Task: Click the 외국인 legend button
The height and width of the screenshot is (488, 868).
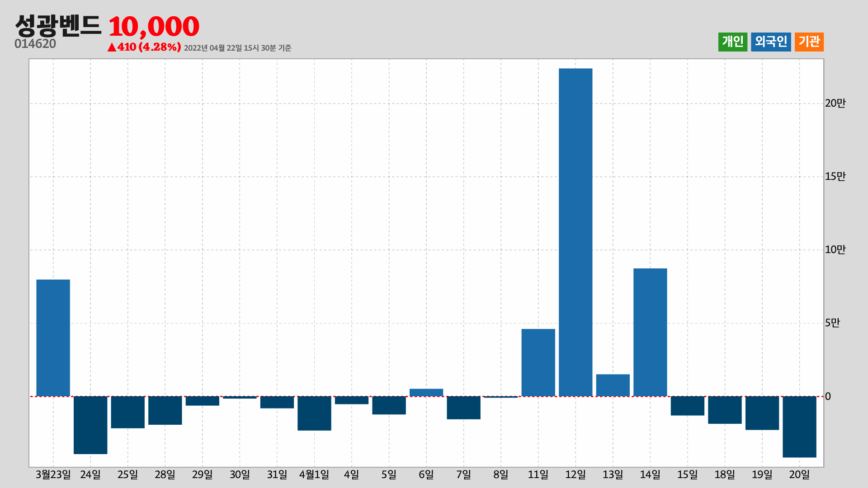Action: [771, 42]
